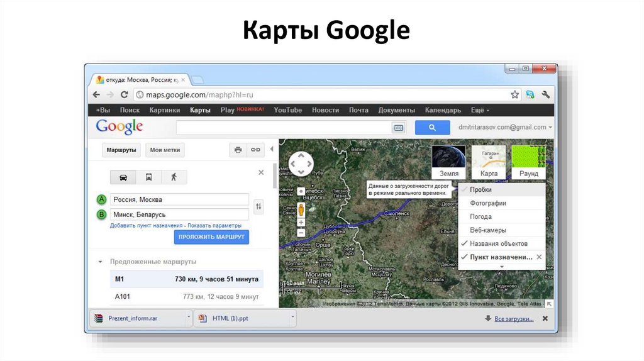Viewport: 644px width, 361px height.
Task: Open the Ещё dropdown in the Google bar
Action: click(480, 110)
